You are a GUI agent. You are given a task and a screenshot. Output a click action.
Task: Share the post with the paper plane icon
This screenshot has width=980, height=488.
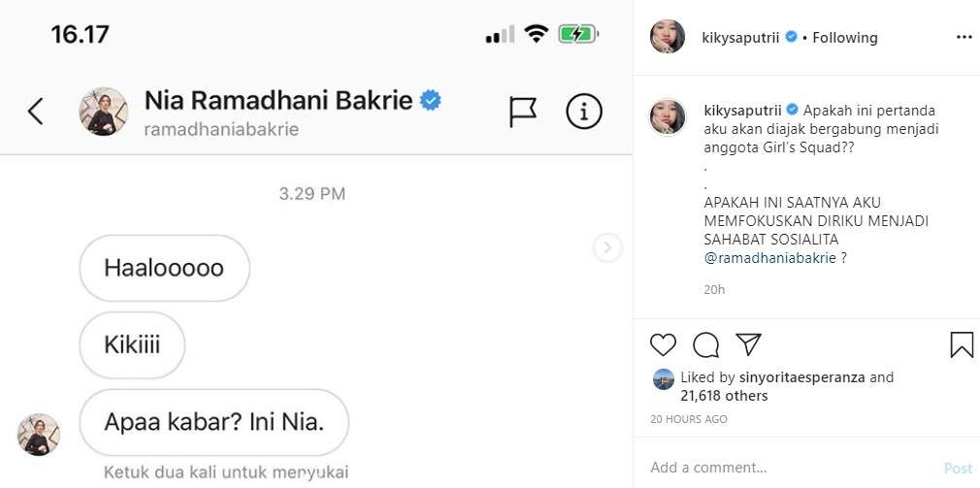point(747,344)
